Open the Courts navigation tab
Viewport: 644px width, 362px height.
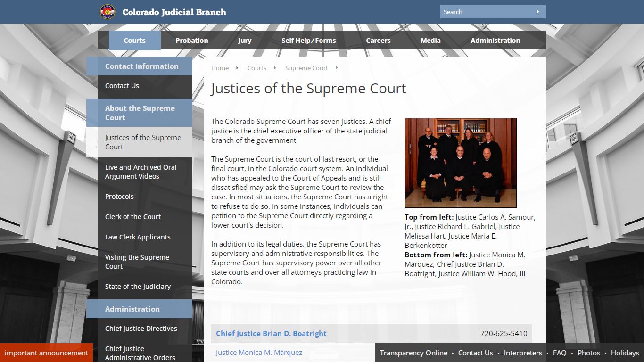(134, 41)
